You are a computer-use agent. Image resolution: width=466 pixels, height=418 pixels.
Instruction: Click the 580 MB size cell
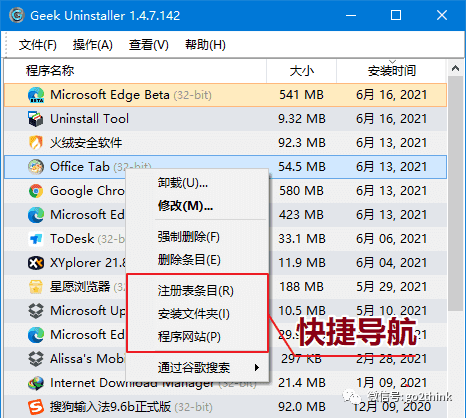[x=302, y=191]
